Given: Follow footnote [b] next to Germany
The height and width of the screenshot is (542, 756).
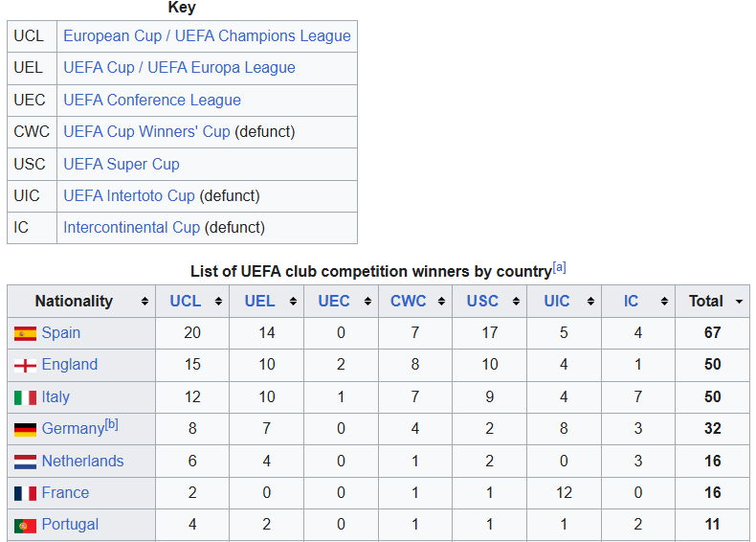Looking at the screenshot, I should pos(111,424).
